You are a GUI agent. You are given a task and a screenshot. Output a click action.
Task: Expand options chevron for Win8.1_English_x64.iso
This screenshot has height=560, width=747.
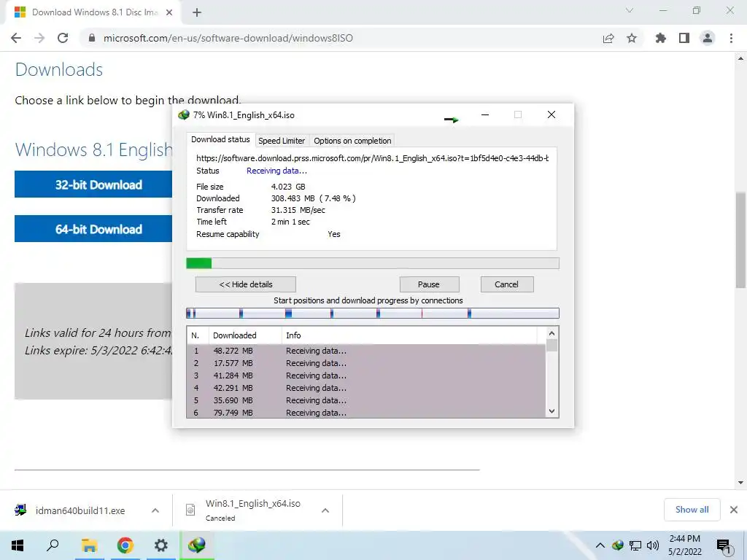point(325,510)
